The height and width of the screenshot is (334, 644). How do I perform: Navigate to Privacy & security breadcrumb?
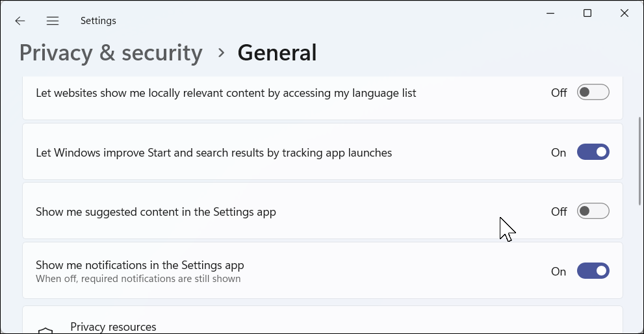(110, 53)
